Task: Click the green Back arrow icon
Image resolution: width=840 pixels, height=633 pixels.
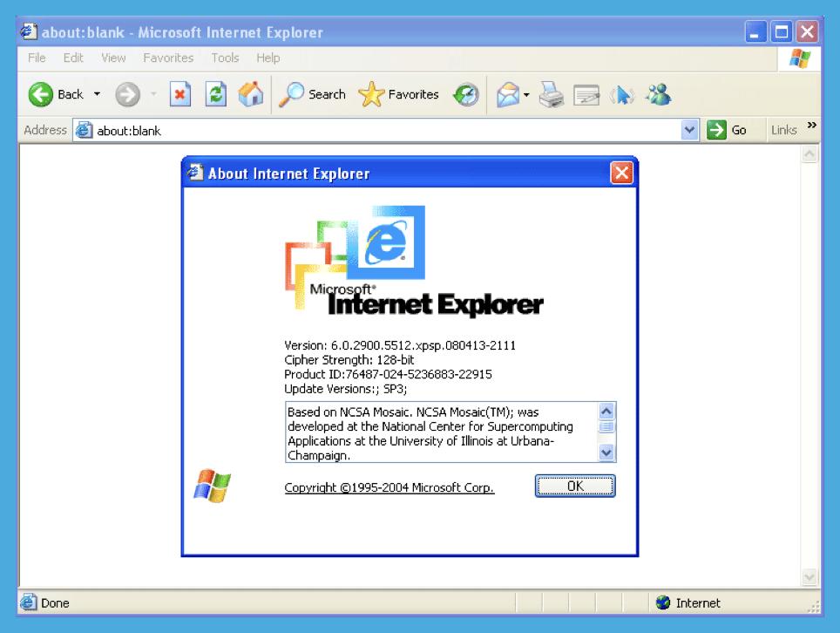Action: (x=41, y=95)
